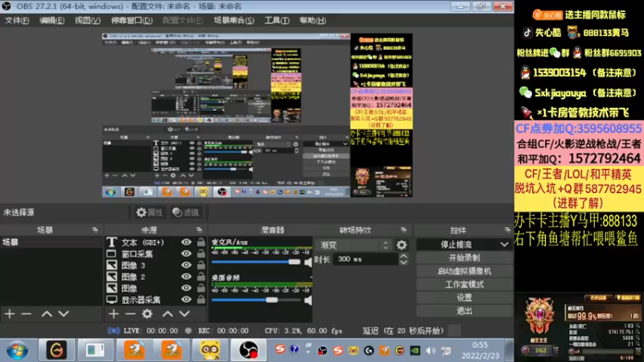Image resolution: width=644 pixels, height=362 pixels.
Task: Mute the 桌面音频 speaker icon
Action: coord(308,300)
